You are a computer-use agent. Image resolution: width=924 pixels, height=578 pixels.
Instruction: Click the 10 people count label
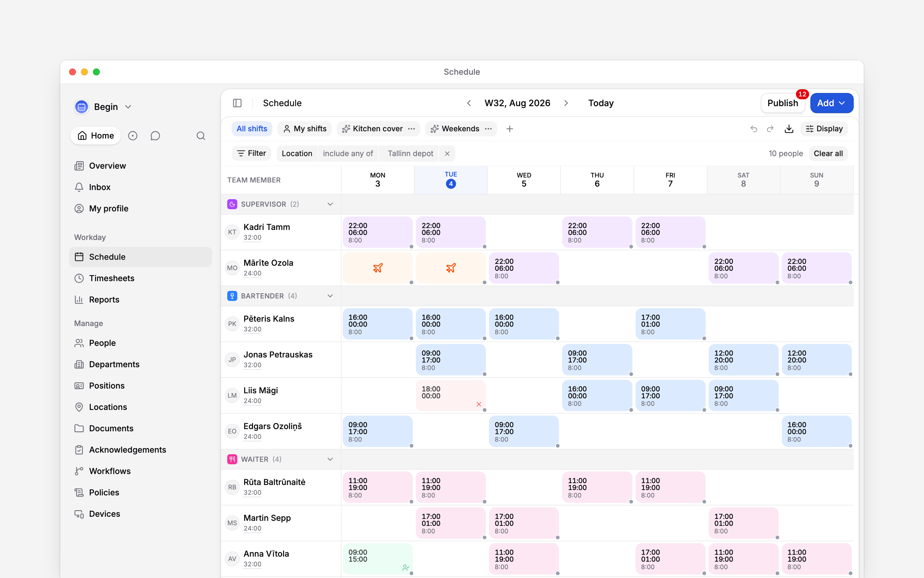pyautogui.click(x=786, y=153)
